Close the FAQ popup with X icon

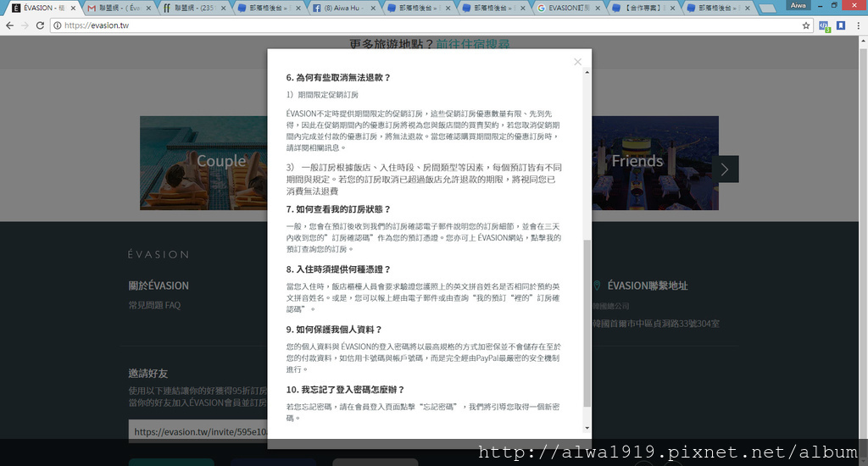pyautogui.click(x=577, y=62)
